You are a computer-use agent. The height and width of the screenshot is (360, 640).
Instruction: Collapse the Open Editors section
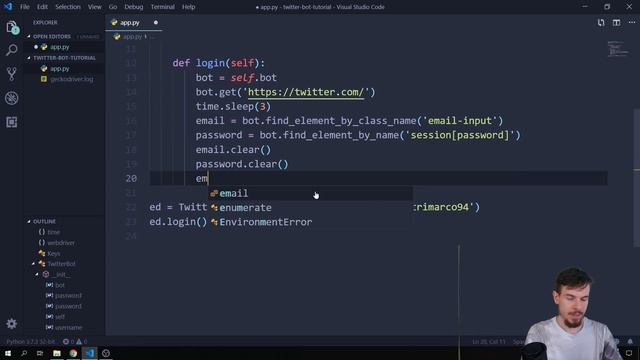click(29, 36)
